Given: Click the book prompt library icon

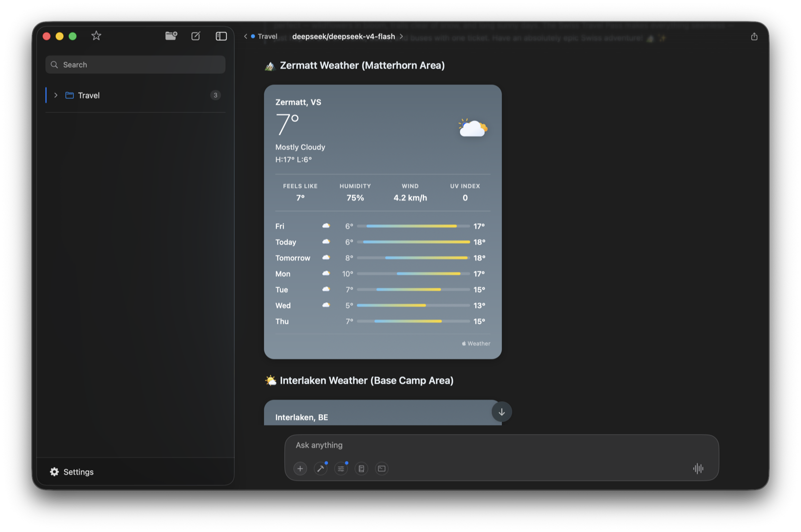Looking at the screenshot, I should tap(361, 468).
